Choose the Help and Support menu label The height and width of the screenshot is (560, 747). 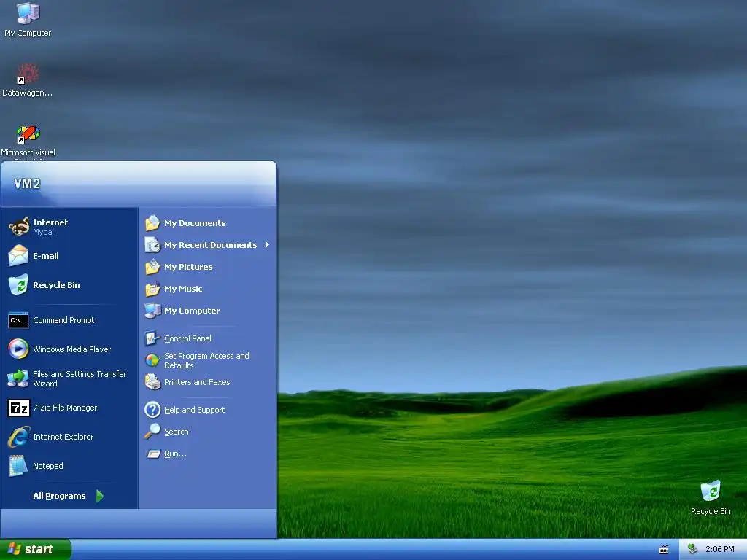pos(194,410)
